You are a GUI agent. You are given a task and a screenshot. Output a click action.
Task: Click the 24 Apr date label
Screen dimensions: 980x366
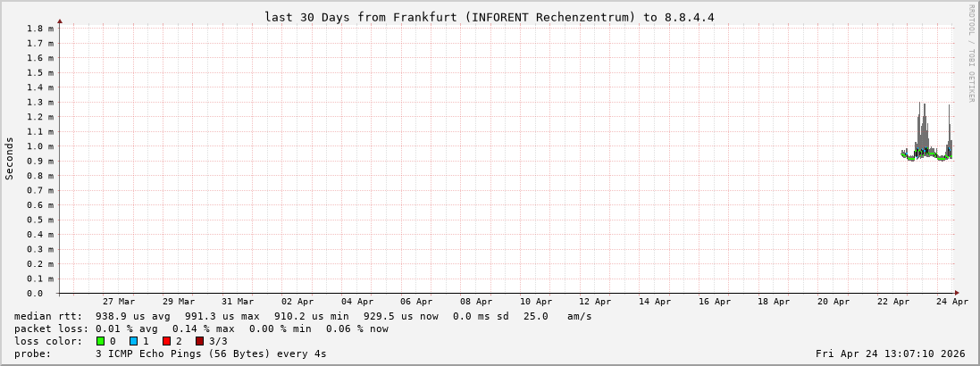(952, 302)
